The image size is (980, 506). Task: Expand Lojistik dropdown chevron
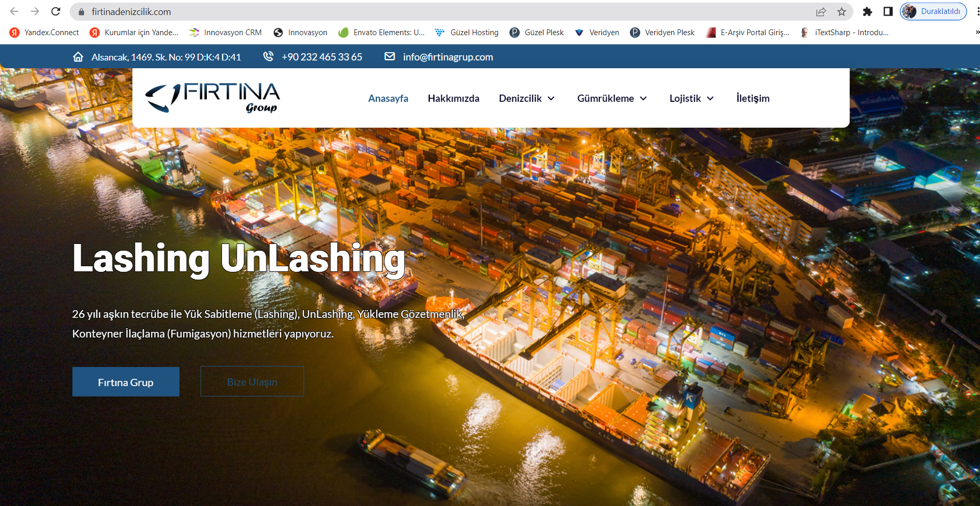[x=711, y=98]
